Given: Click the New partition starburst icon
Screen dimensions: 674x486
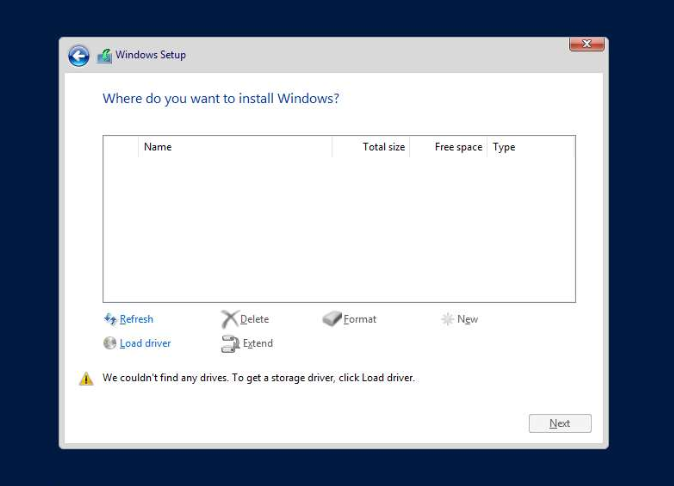Looking at the screenshot, I should pyautogui.click(x=447, y=319).
